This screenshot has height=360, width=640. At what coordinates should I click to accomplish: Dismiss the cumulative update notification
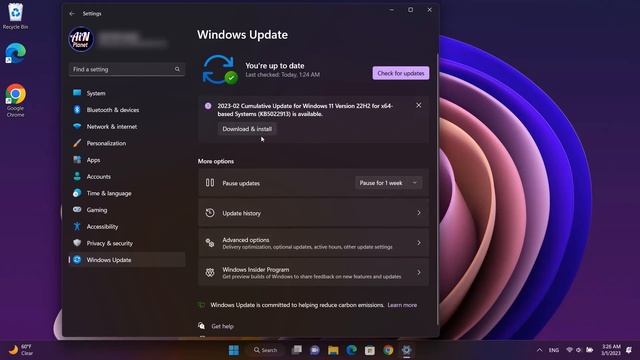pos(419,105)
